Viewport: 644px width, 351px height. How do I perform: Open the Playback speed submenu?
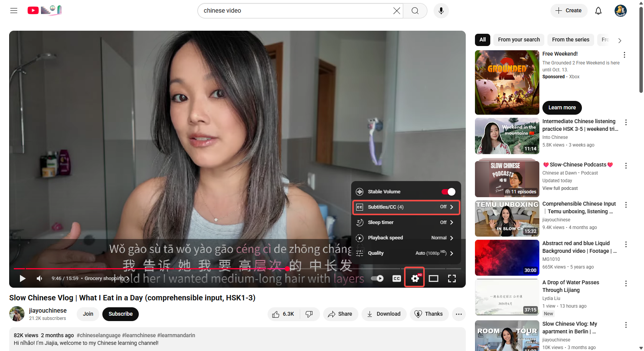point(406,238)
